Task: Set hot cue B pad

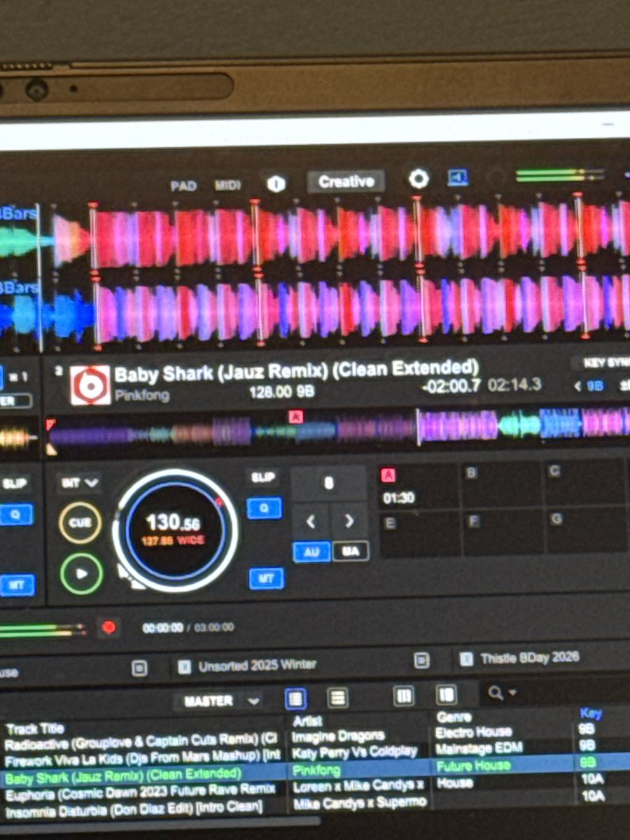Action: pyautogui.click(x=502, y=484)
